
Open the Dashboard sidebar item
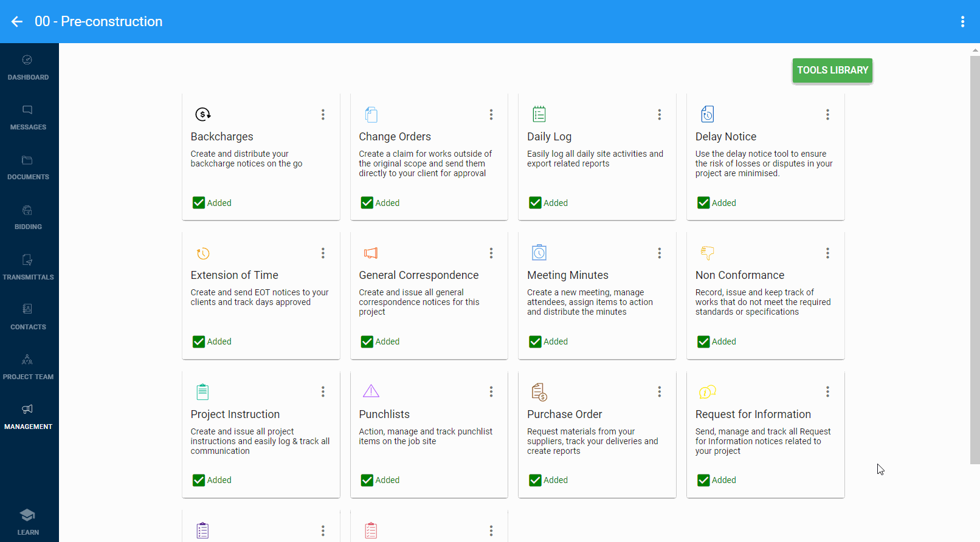click(x=28, y=67)
